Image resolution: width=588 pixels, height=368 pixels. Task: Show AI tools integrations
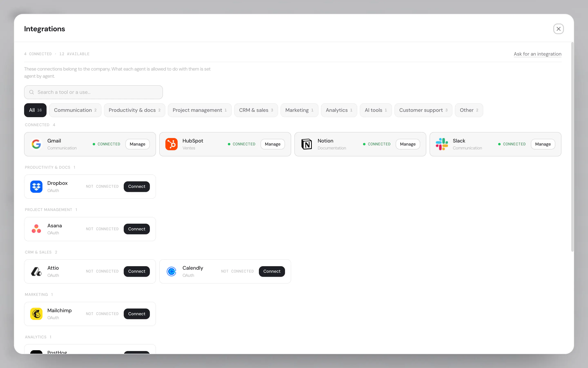coord(376,110)
